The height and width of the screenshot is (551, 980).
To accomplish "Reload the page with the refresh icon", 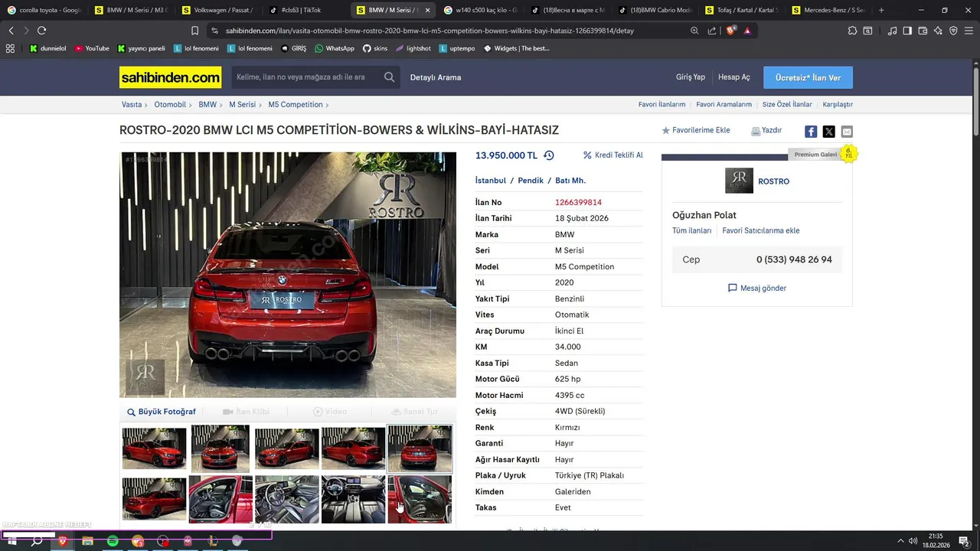I will [41, 31].
